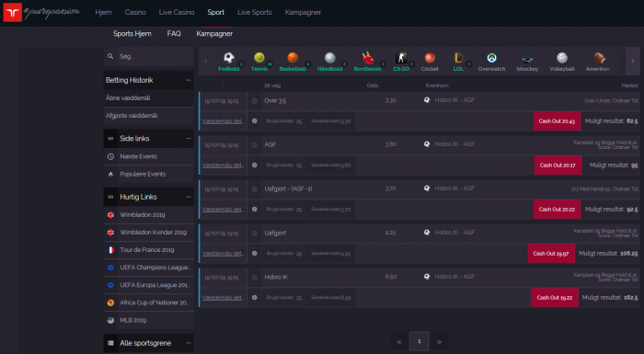This screenshot has height=354, width=644.
Task: Click the Muligt resultat 162.5 value
Action: click(632, 297)
